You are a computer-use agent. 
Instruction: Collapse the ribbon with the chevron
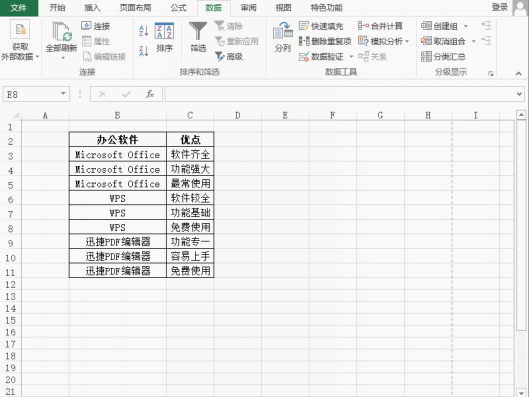[x=519, y=73]
